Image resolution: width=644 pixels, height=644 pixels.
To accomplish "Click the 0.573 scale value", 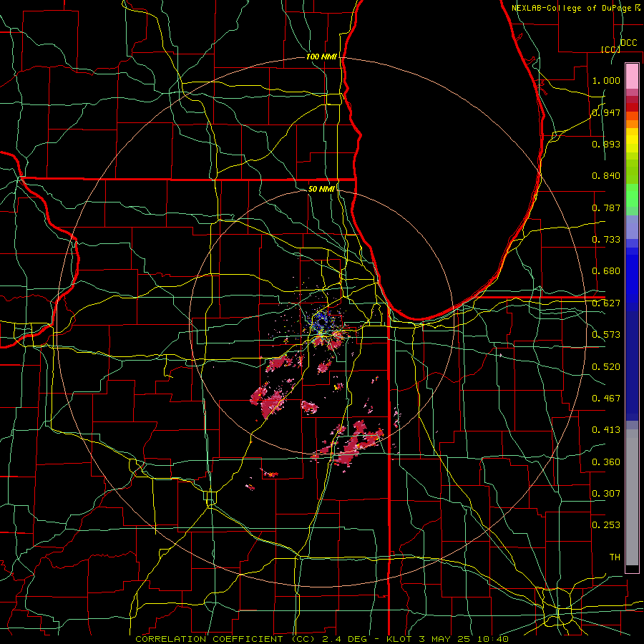I will (x=606, y=335).
